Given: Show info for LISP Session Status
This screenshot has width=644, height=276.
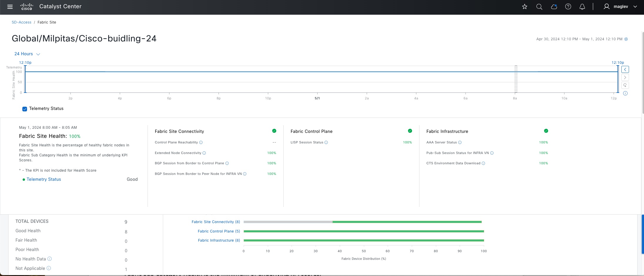Looking at the screenshot, I should pos(326,143).
